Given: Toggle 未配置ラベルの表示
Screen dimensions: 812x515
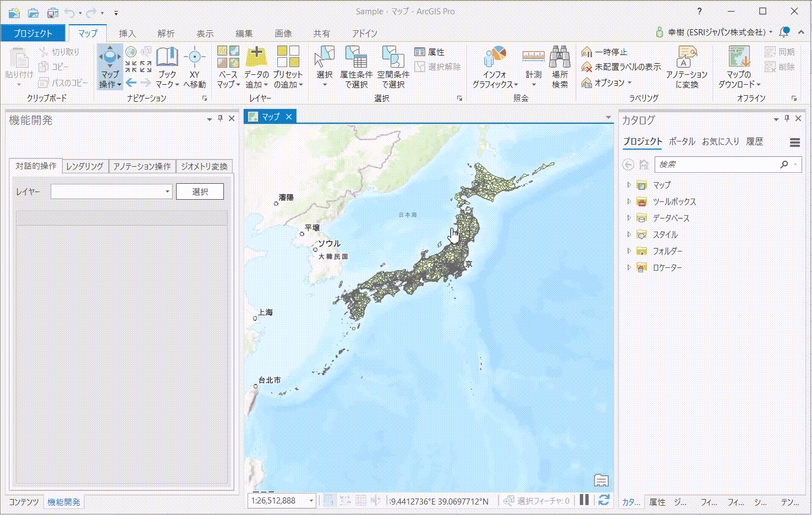Looking at the screenshot, I should tap(621, 67).
